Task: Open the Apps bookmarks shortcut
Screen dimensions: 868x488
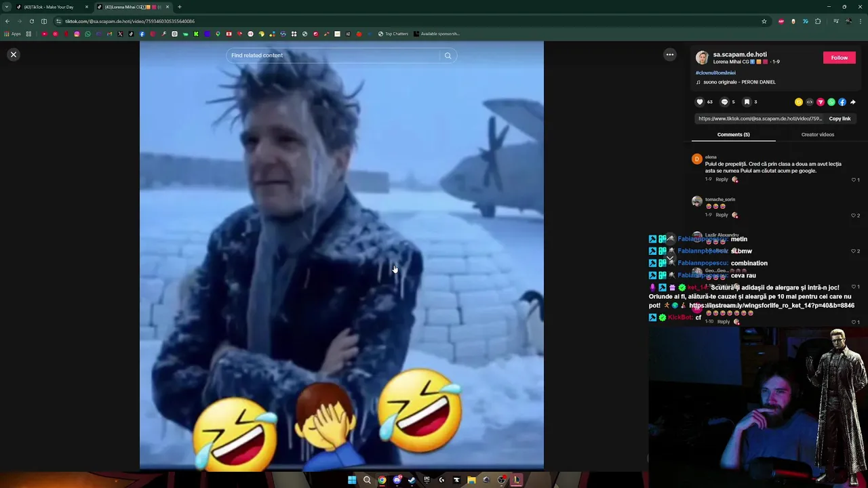Action: click(x=12, y=34)
